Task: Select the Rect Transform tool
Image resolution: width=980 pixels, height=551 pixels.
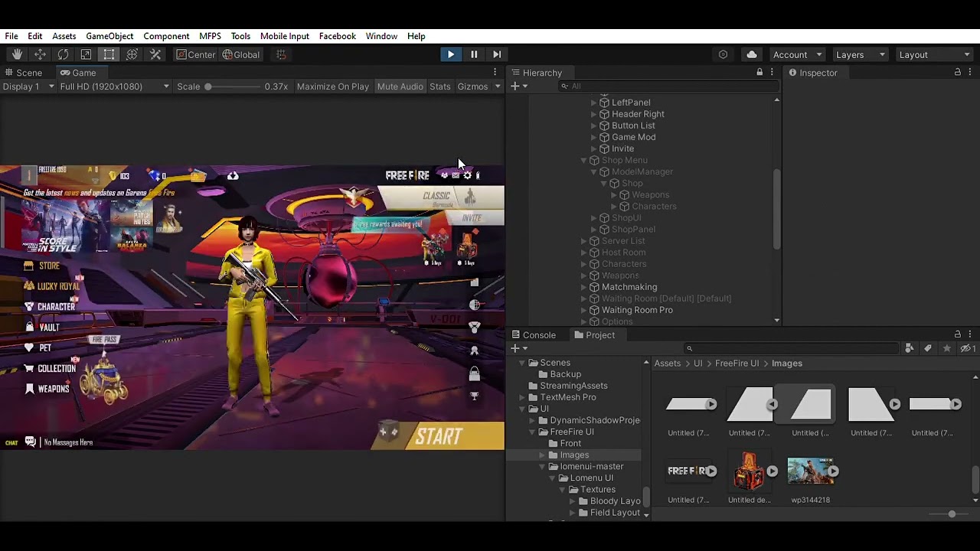Action: click(109, 54)
